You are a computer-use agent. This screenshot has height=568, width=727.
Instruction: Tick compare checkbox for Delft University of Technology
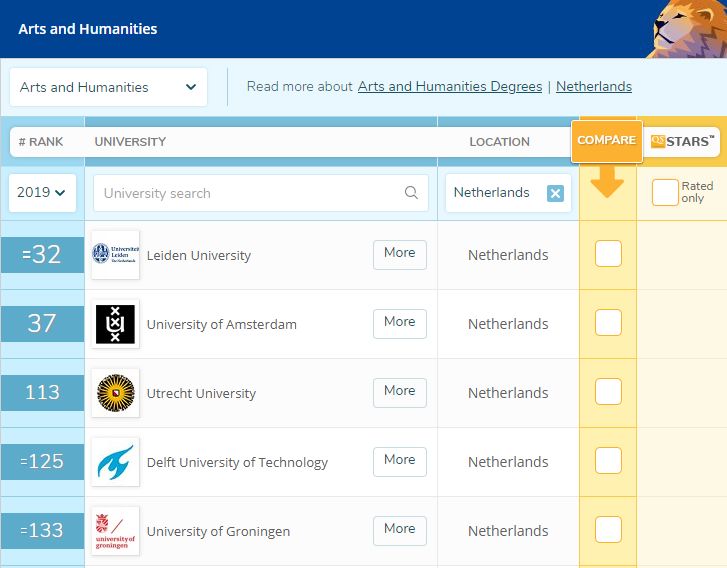(608, 461)
